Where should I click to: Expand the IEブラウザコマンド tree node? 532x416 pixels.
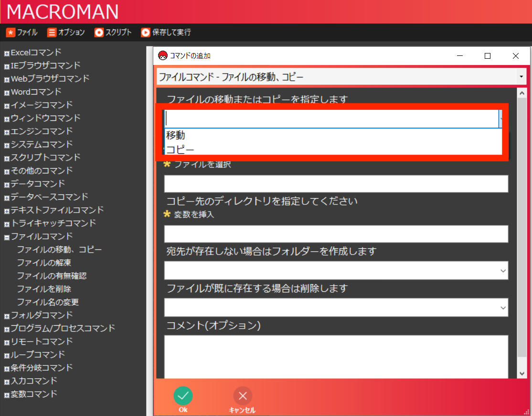(6, 66)
